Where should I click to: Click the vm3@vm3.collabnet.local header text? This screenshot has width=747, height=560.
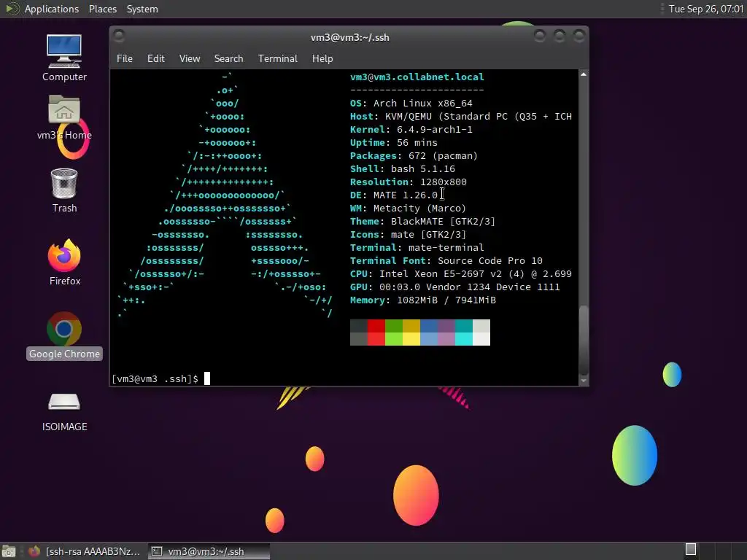point(417,77)
